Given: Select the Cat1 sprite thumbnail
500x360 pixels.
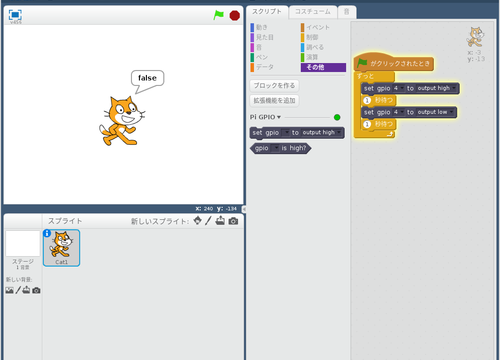Looking at the screenshot, I should pos(61,248).
